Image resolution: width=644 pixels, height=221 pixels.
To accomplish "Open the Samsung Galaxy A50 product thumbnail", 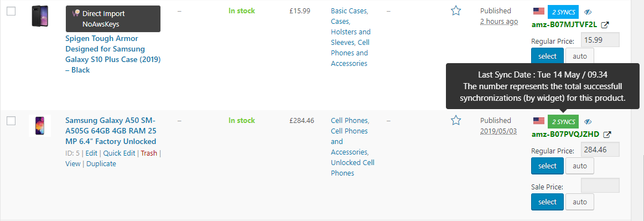I will pos(40,126).
